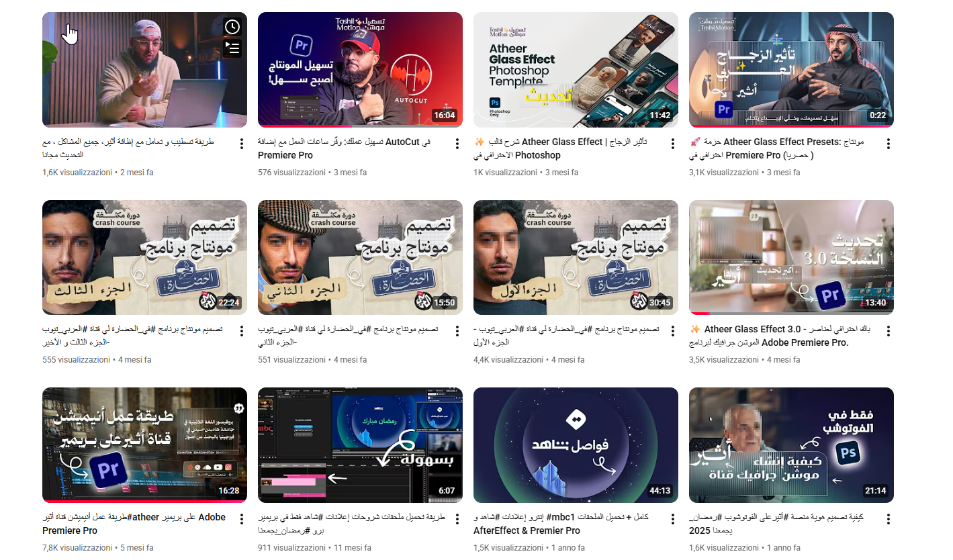Open the three-dot menu for the AutoCut Premiere Pro video
Viewport: 953px width, 560px height.
457,144
